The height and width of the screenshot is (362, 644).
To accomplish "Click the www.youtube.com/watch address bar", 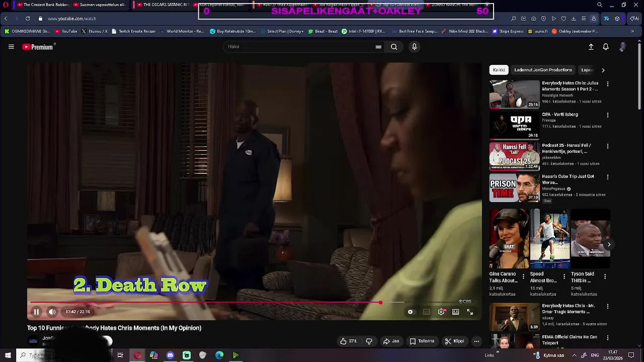I will [71, 19].
